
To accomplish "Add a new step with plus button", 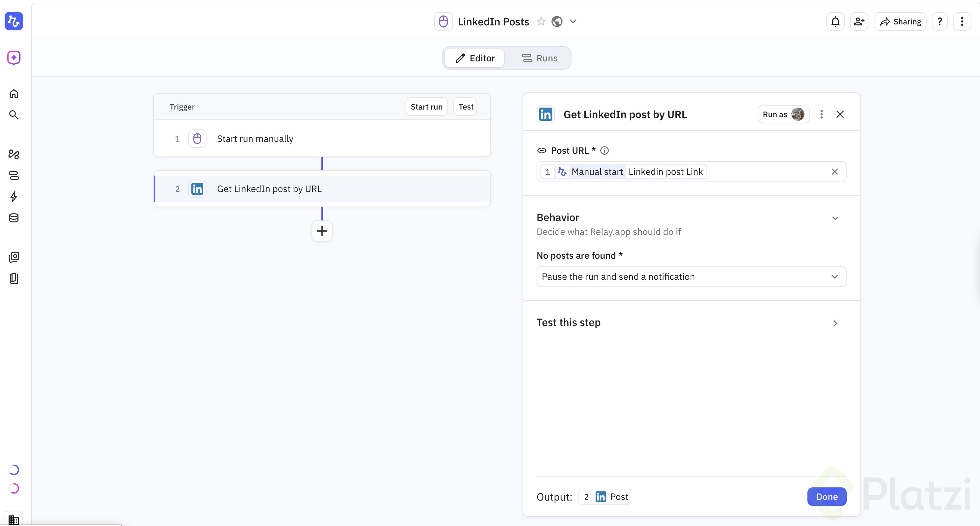I will point(322,231).
